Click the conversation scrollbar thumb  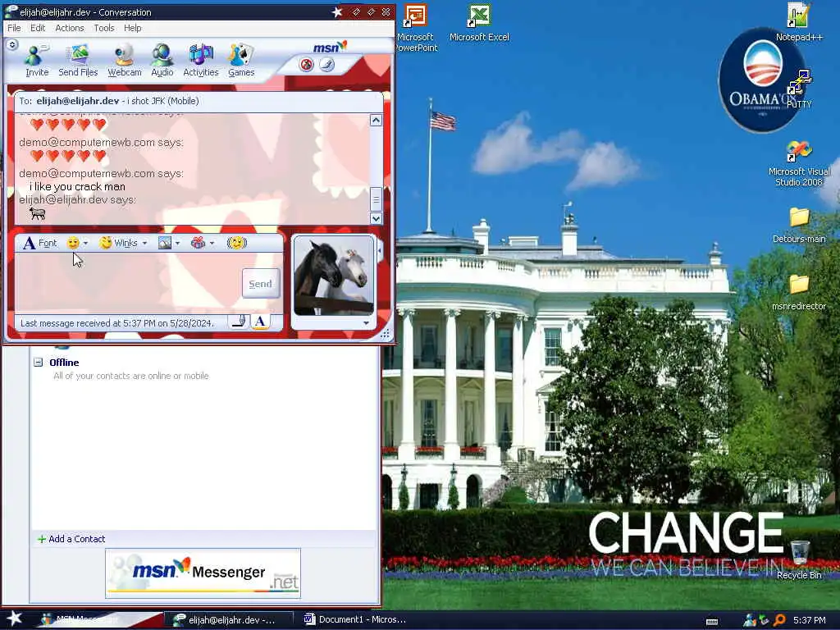376,199
